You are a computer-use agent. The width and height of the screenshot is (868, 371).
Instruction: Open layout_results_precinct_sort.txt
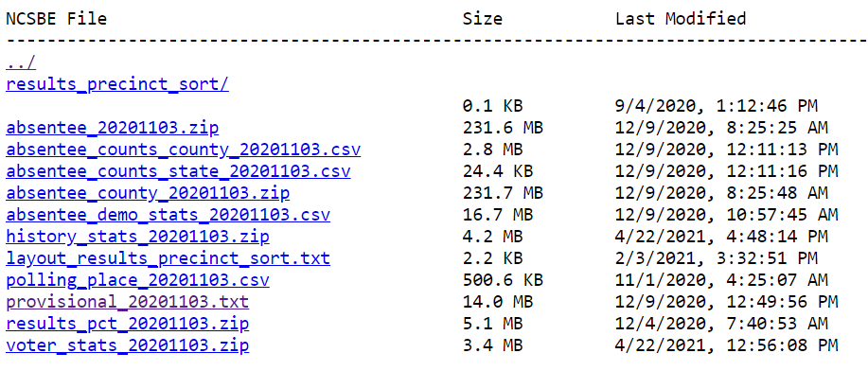point(168,258)
